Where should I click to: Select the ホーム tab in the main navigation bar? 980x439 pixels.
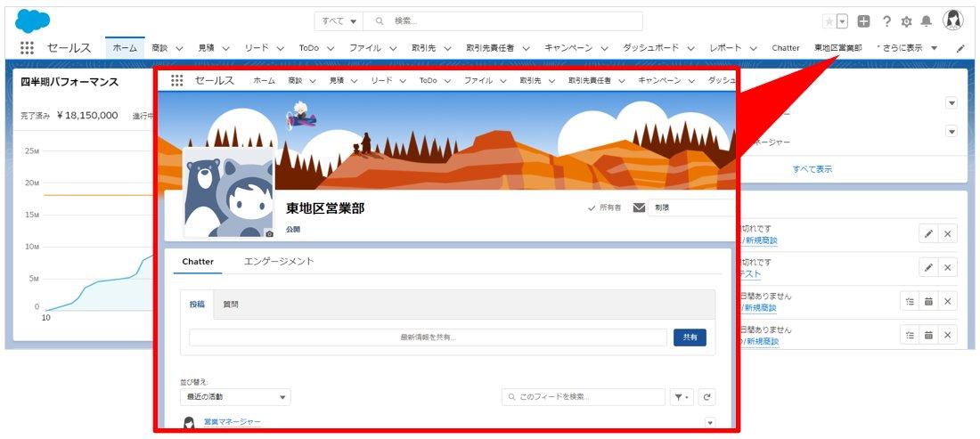point(125,48)
